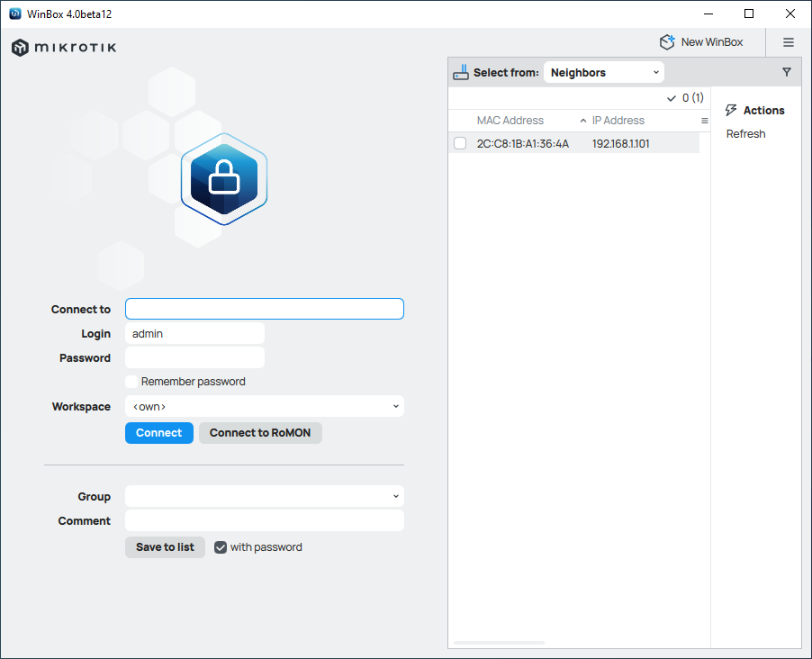812x659 pixels.
Task: Click the WinBox app icon in title bar
Action: [15, 14]
